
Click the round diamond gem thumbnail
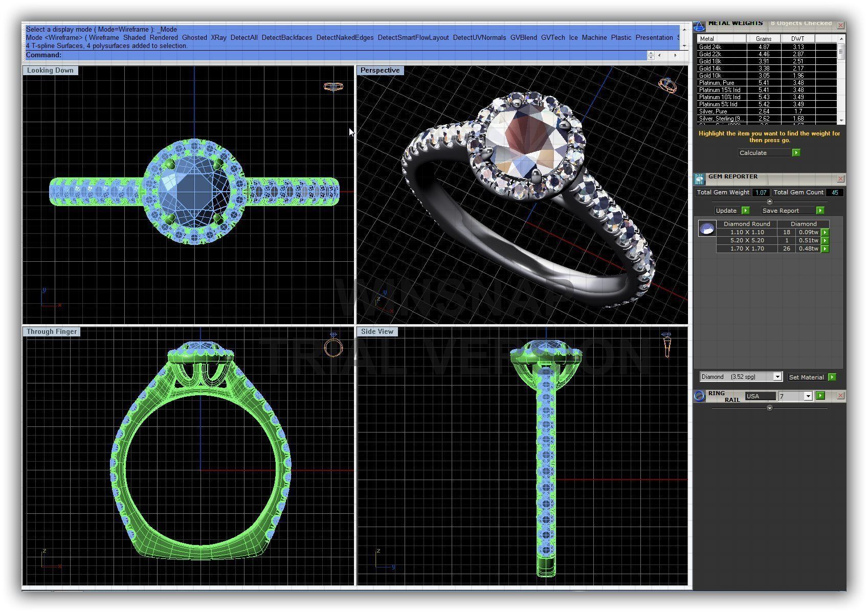pos(707,229)
